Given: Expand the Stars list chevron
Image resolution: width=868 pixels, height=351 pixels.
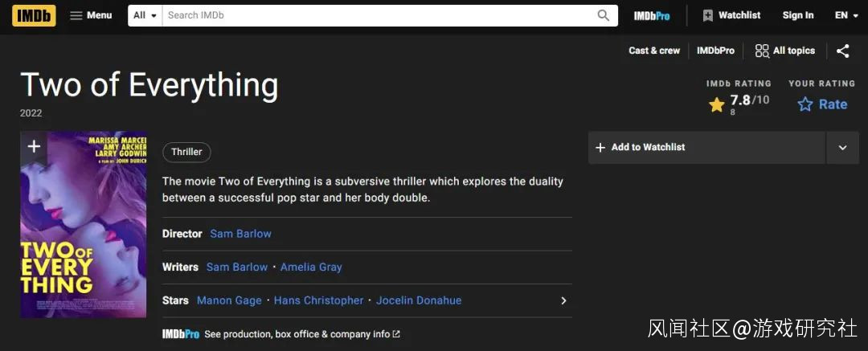Looking at the screenshot, I should pyautogui.click(x=563, y=300).
